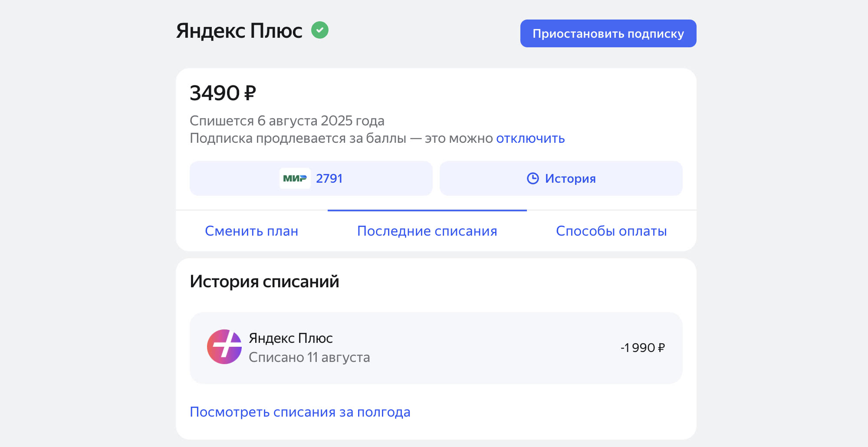868x447 pixels.
Task: Click Яндекс Плюс name in charge row
Action: (x=291, y=338)
